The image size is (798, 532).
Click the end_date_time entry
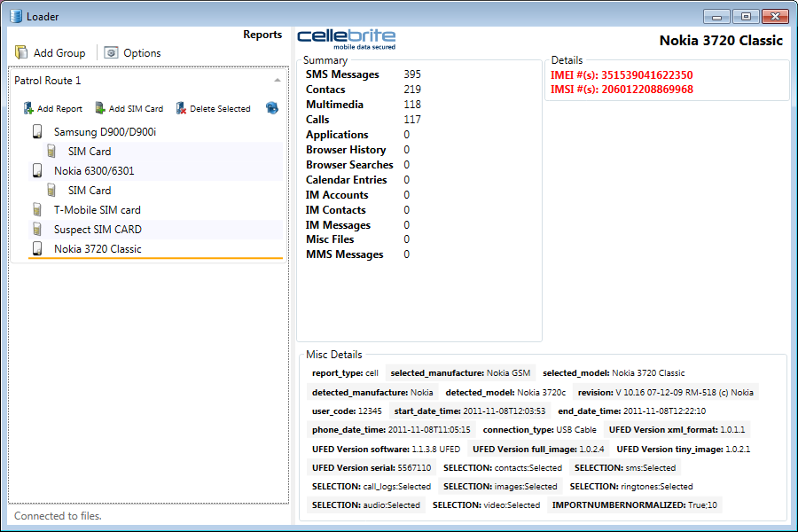[x=631, y=411]
